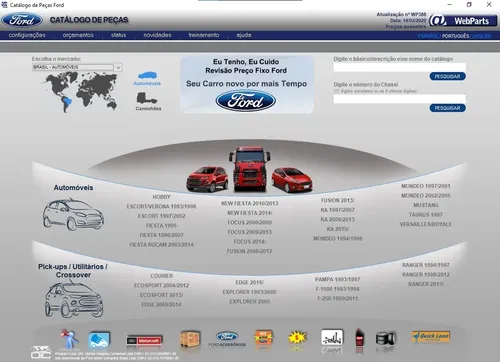
Task: Open TAURUS 1997 catalog
Action: 426,215
